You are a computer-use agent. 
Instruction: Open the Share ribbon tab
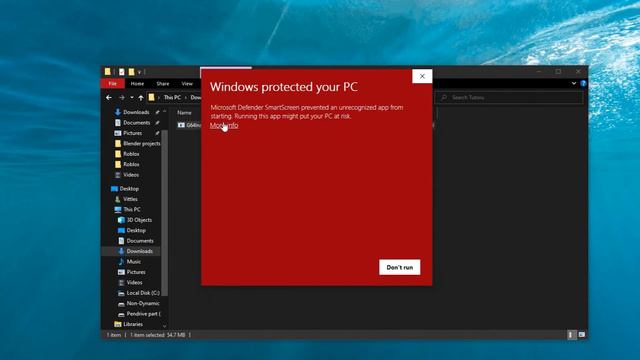[162, 83]
